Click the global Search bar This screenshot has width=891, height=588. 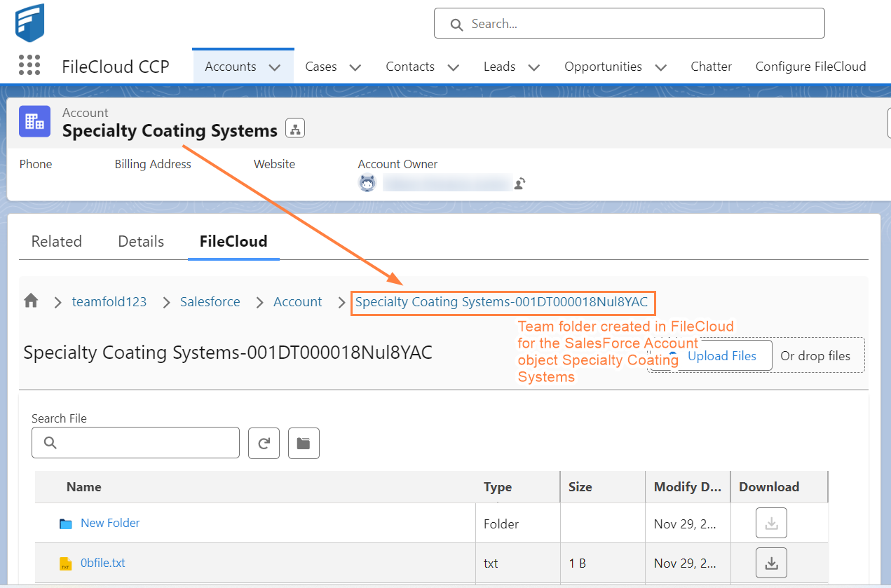629,23
